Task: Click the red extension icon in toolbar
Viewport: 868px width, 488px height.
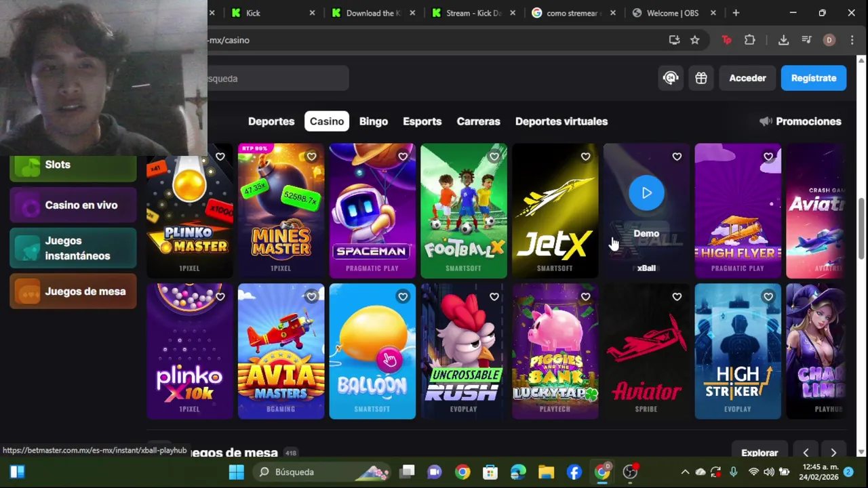Action: point(726,40)
